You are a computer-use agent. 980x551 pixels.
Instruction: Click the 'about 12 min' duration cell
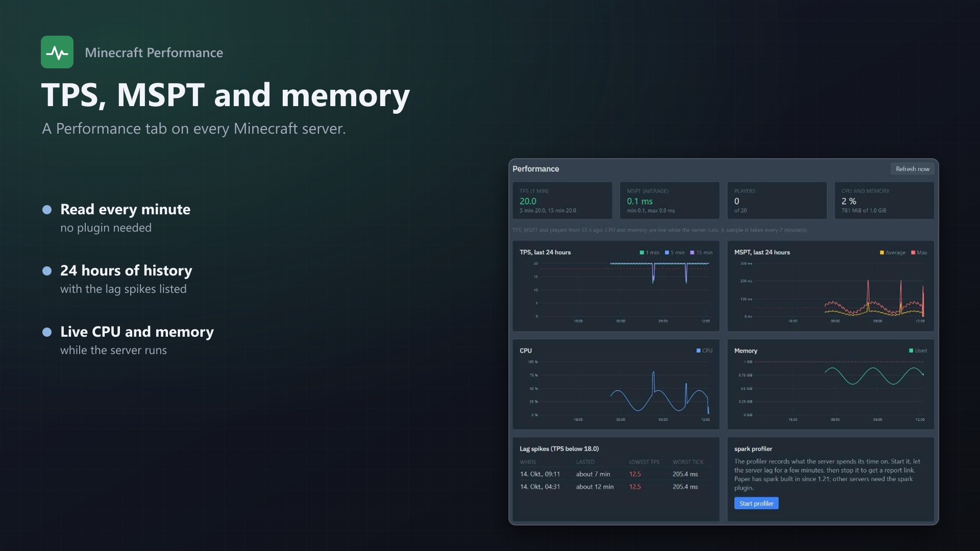pyautogui.click(x=595, y=487)
